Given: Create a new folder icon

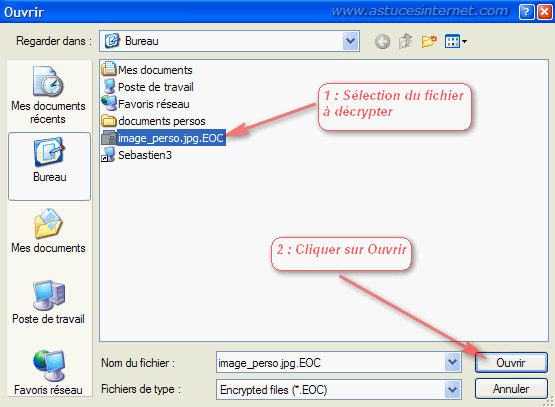Looking at the screenshot, I should (x=429, y=41).
